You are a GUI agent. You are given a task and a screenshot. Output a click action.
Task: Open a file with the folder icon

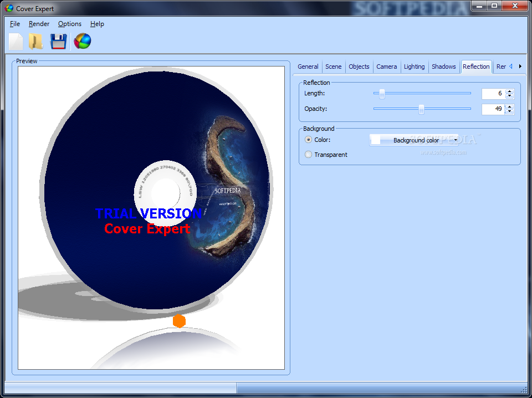pos(35,41)
